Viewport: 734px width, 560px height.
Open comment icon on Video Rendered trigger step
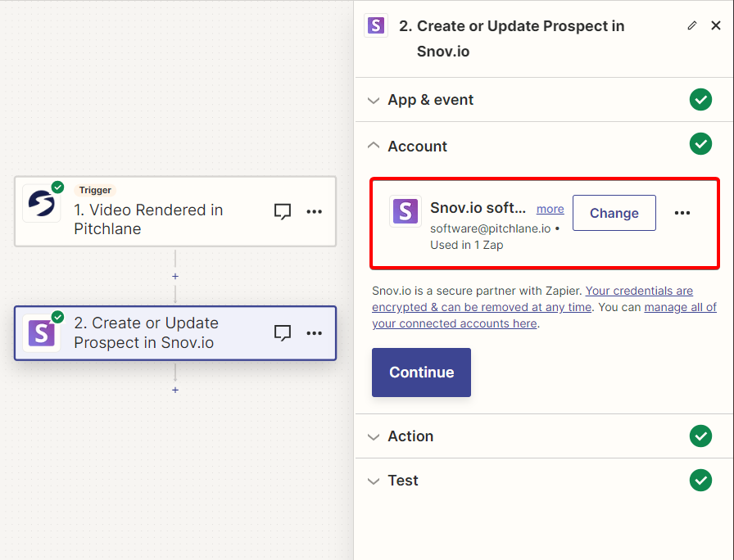[x=283, y=211]
